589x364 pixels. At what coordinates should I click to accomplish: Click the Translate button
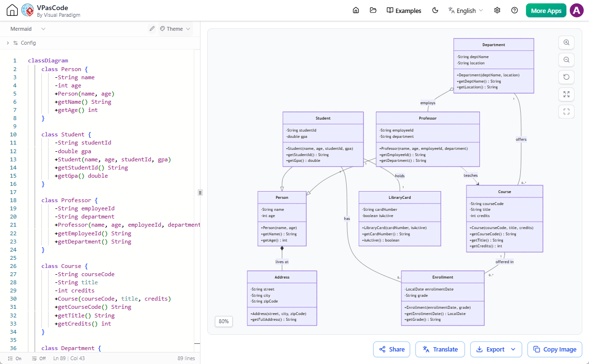(440, 349)
